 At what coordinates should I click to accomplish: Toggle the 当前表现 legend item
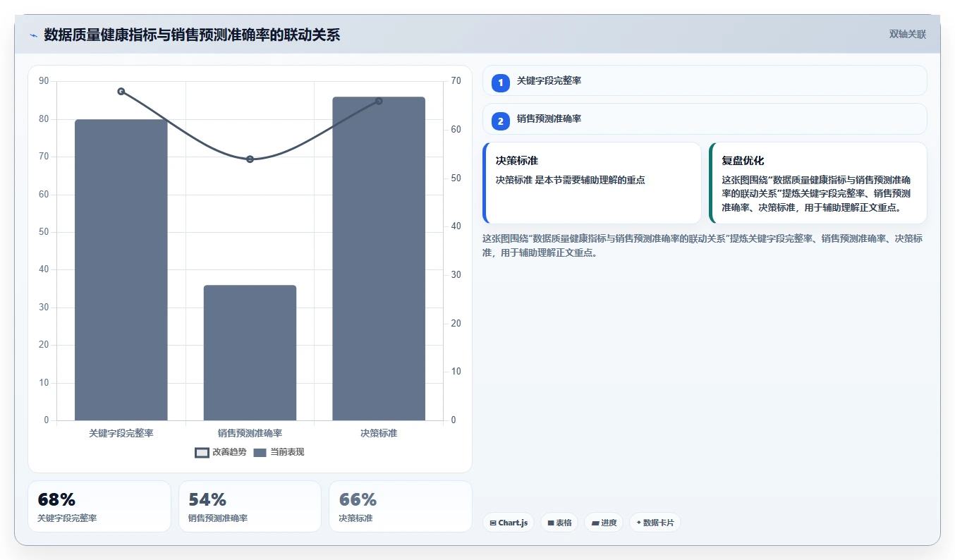[279, 452]
